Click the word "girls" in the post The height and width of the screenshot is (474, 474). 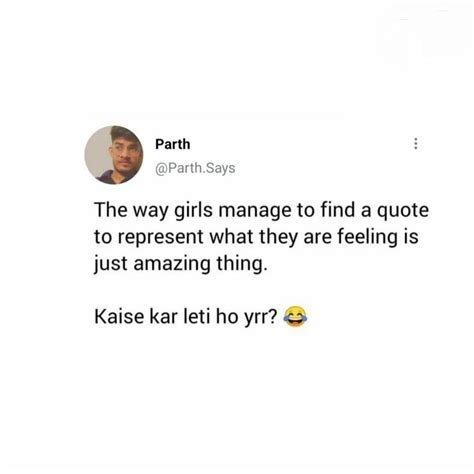[x=194, y=211]
